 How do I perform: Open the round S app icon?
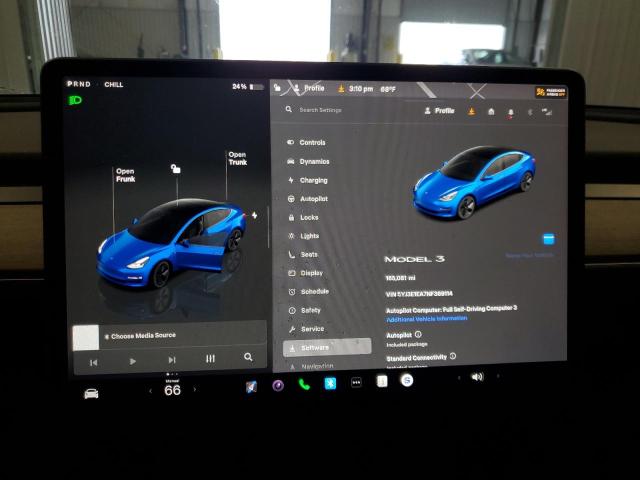[x=407, y=380]
